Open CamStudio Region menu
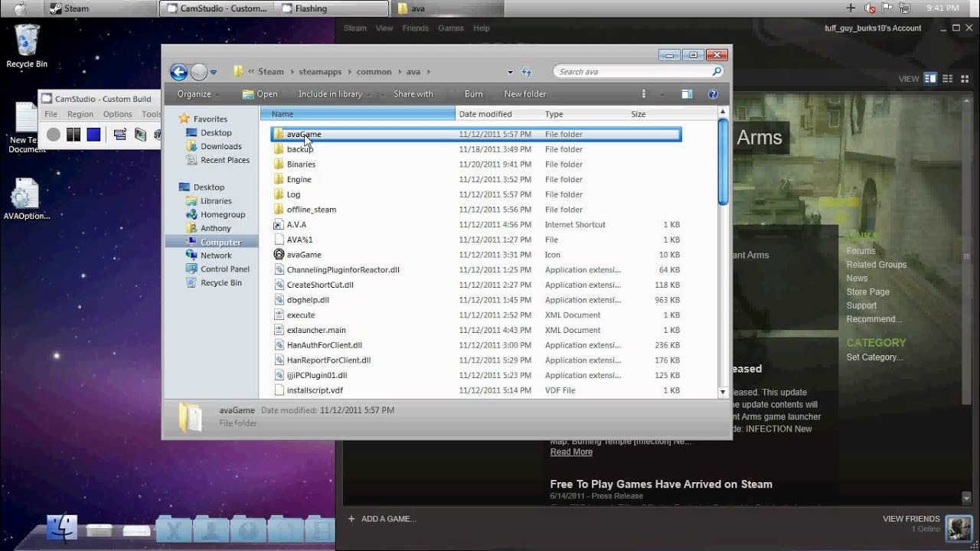The image size is (980, 551). pyautogui.click(x=80, y=114)
